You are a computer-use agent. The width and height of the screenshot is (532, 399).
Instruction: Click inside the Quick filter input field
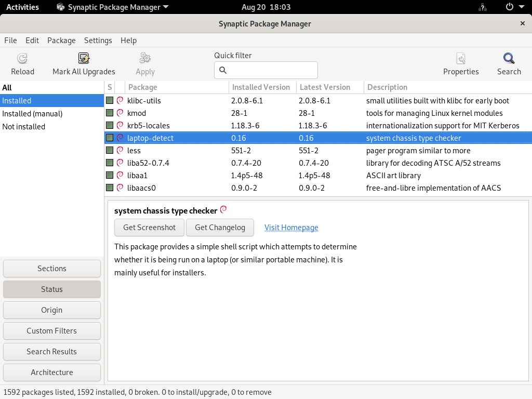pos(270,70)
